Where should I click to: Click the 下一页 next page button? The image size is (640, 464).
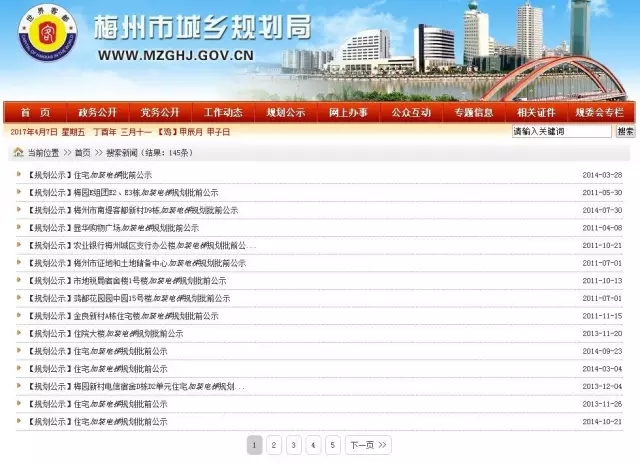coord(368,445)
